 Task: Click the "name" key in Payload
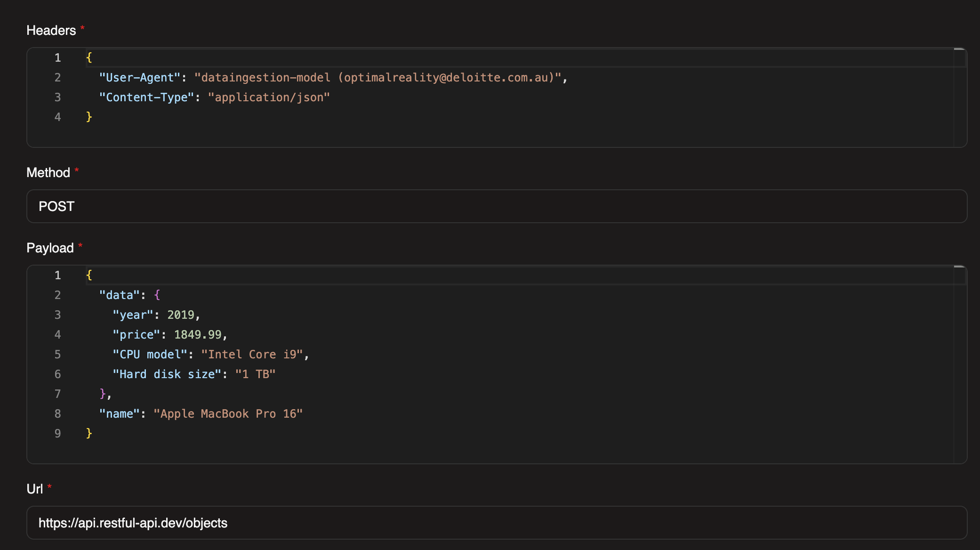120,414
